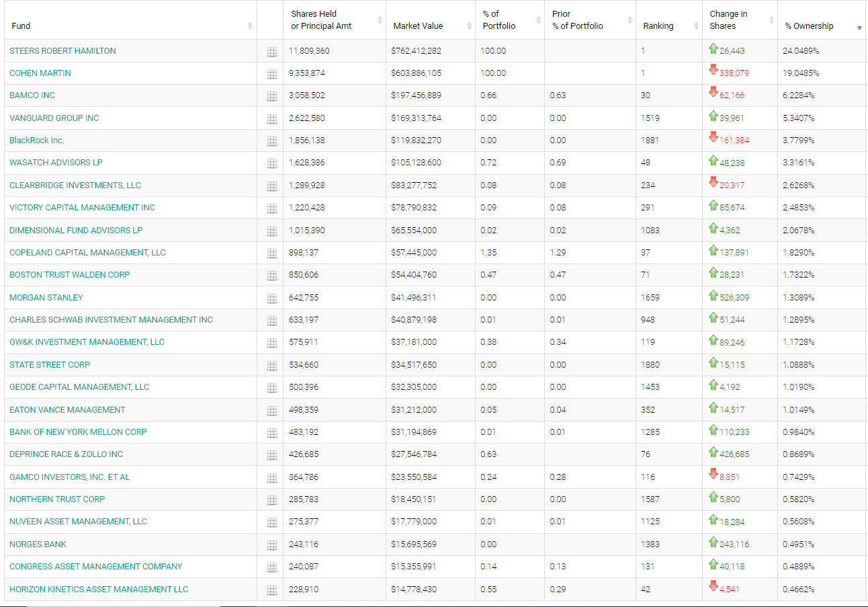Open grid icon for STEERS ROBERT HAMILTON row

coord(271,52)
